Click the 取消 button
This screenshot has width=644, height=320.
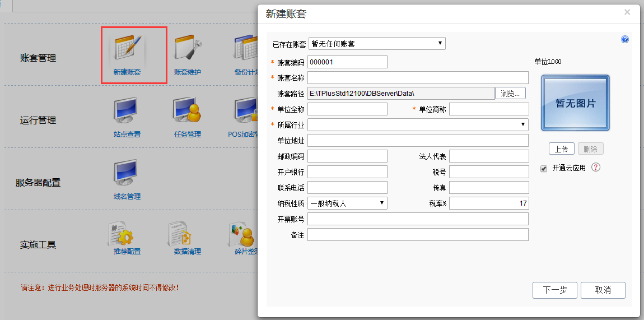[603, 290]
